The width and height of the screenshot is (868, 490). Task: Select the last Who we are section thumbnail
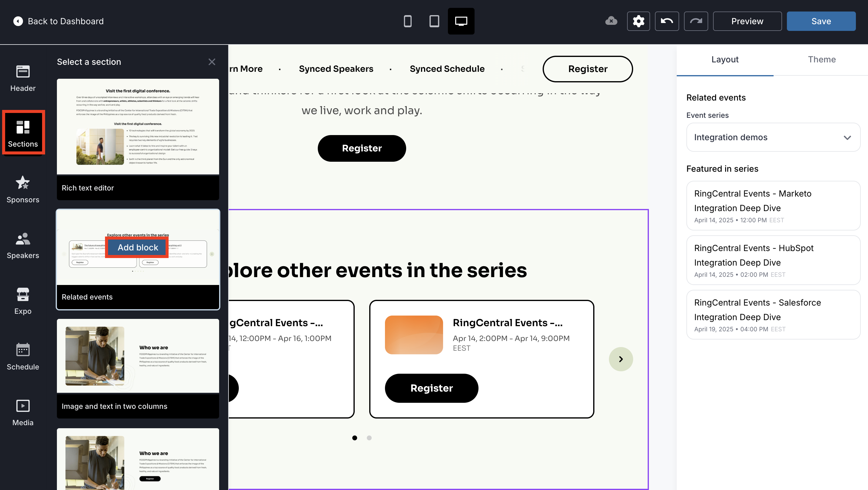click(x=138, y=459)
